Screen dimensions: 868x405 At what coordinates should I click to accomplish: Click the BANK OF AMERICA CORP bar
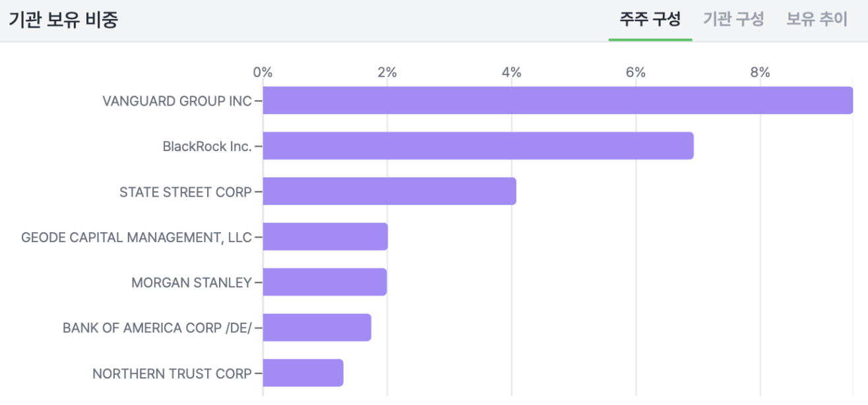click(317, 328)
